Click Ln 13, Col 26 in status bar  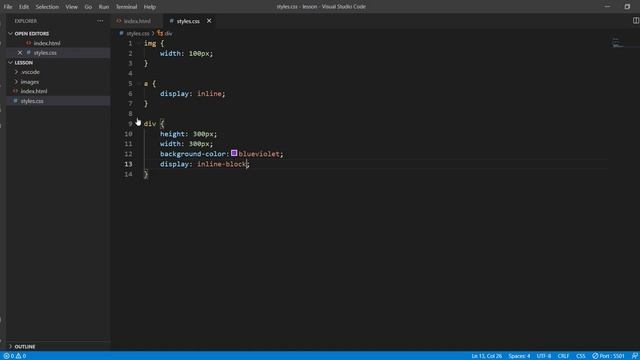pyautogui.click(x=487, y=356)
